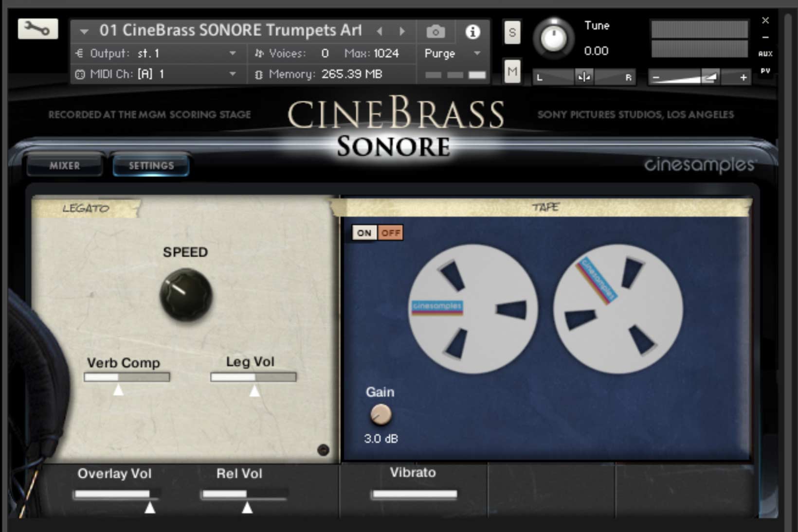Screen dimensions: 798x532
Task: Click the PV button
Action: (766, 71)
